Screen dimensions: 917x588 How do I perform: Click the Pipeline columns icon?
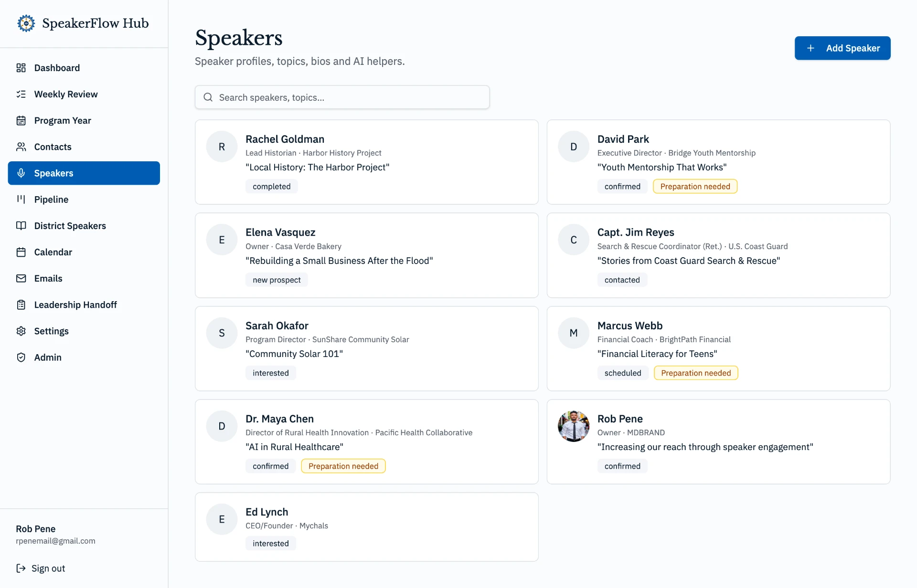pos(21,199)
